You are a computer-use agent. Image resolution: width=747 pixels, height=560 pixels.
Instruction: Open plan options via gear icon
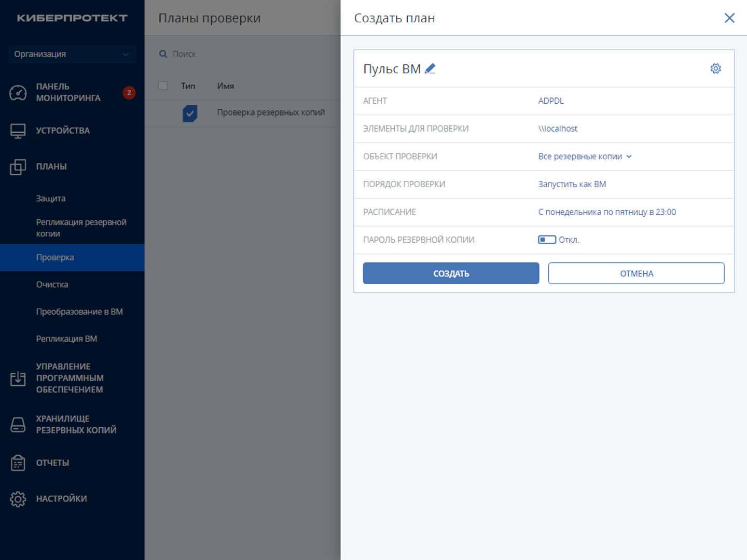[715, 68]
